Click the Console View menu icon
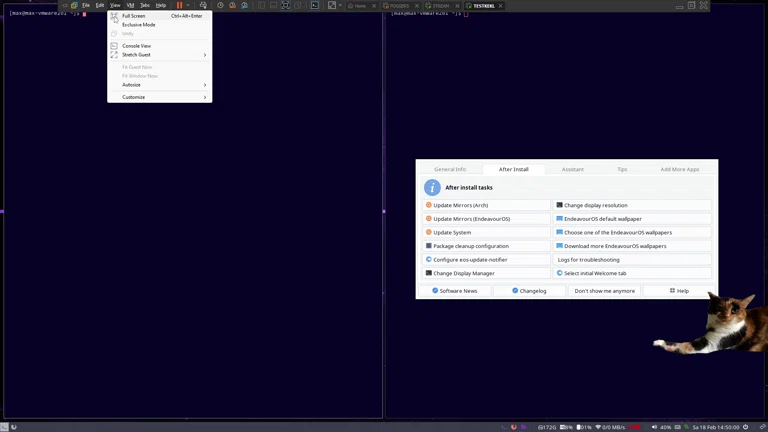 pos(114,46)
